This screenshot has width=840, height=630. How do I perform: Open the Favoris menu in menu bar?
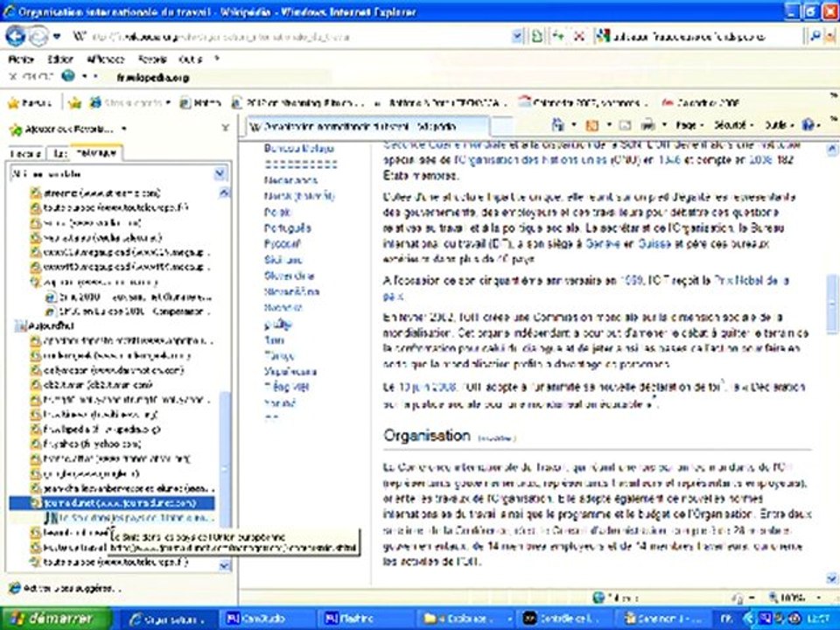point(152,59)
